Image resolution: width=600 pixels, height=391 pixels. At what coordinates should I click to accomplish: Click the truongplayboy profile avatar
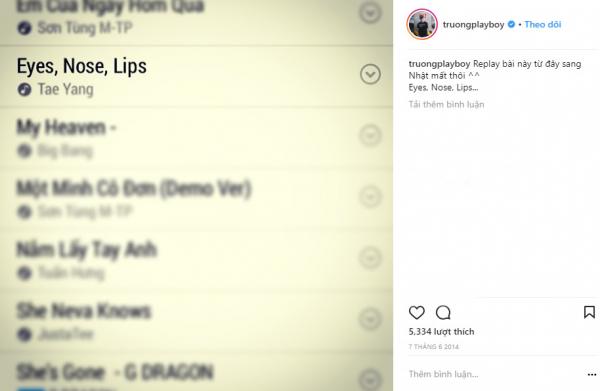click(422, 24)
